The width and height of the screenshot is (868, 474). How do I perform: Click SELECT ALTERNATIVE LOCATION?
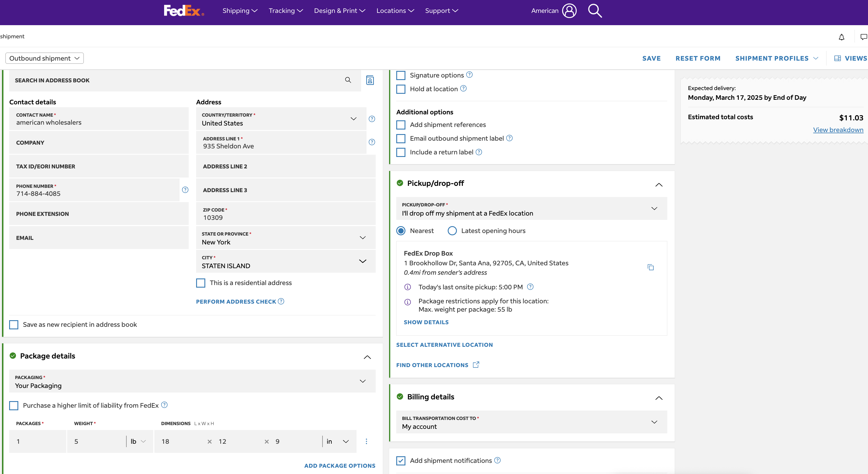pyautogui.click(x=445, y=344)
